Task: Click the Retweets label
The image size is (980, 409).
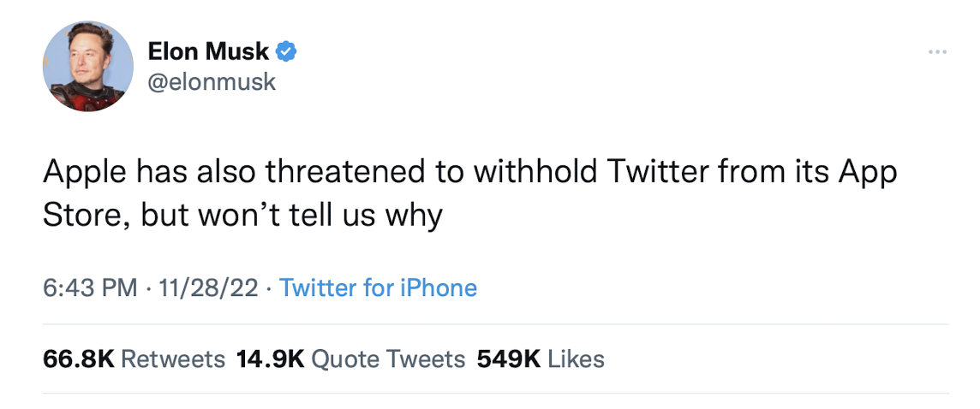Action: tap(172, 359)
